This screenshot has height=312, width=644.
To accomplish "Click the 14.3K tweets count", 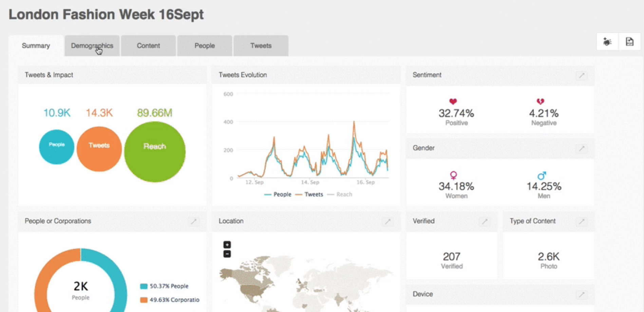I will [99, 113].
